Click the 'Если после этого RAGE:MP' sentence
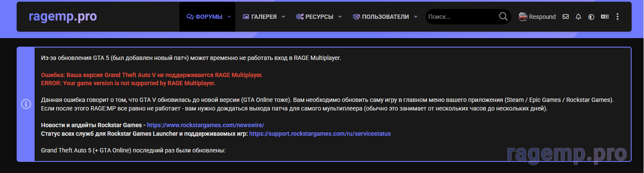 (x=294, y=108)
